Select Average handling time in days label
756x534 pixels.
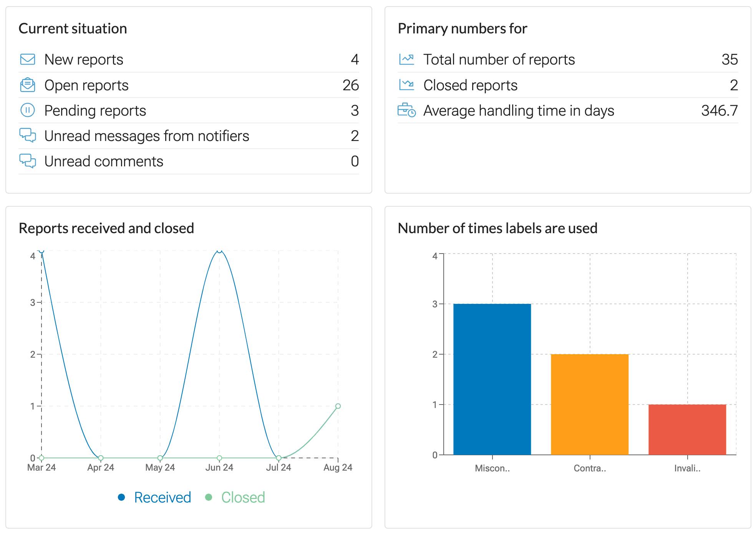(519, 111)
